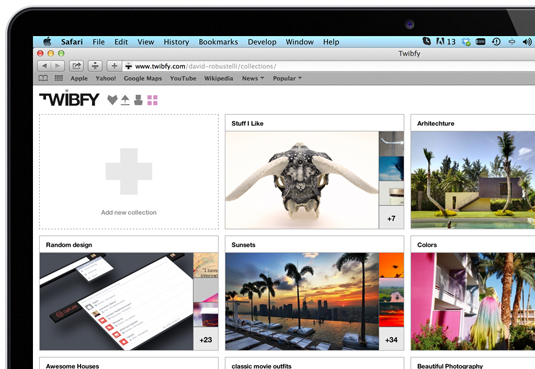Screen dimensions: 535x369
Task: Open the Edit menu
Action: 121,42
